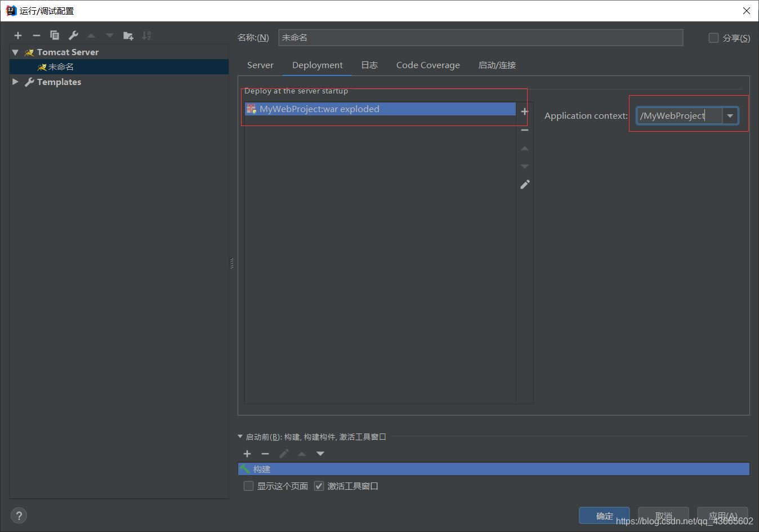Click the 应用(A) apply button
The height and width of the screenshot is (532, 759).
pos(722,516)
